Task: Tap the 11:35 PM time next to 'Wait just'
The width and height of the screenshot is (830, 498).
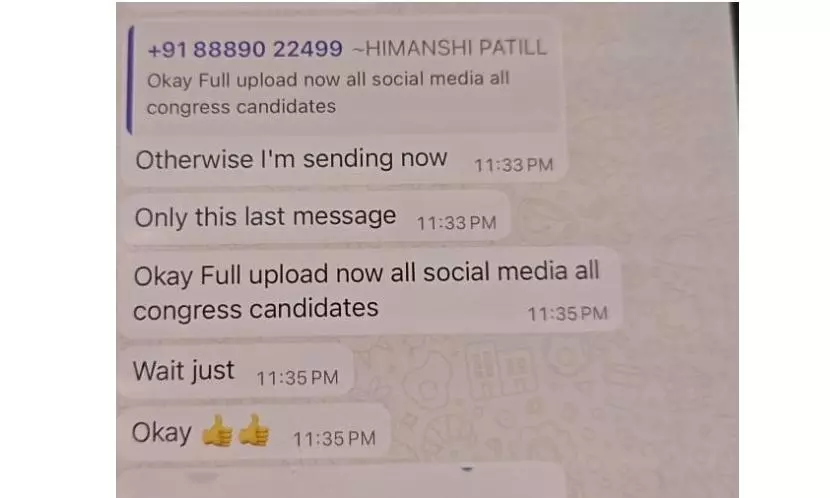Action: pyautogui.click(x=297, y=378)
